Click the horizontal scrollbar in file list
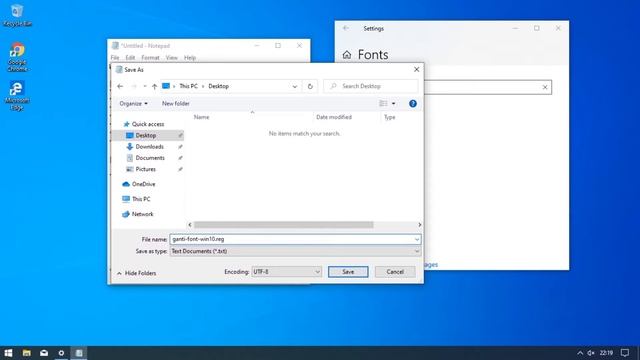This screenshot has height=360, width=640. [283, 225]
